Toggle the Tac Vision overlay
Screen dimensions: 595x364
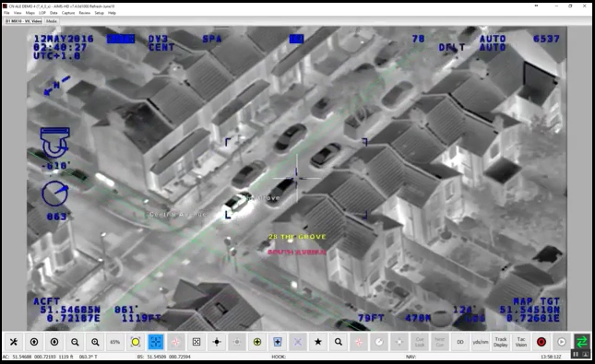click(x=521, y=342)
